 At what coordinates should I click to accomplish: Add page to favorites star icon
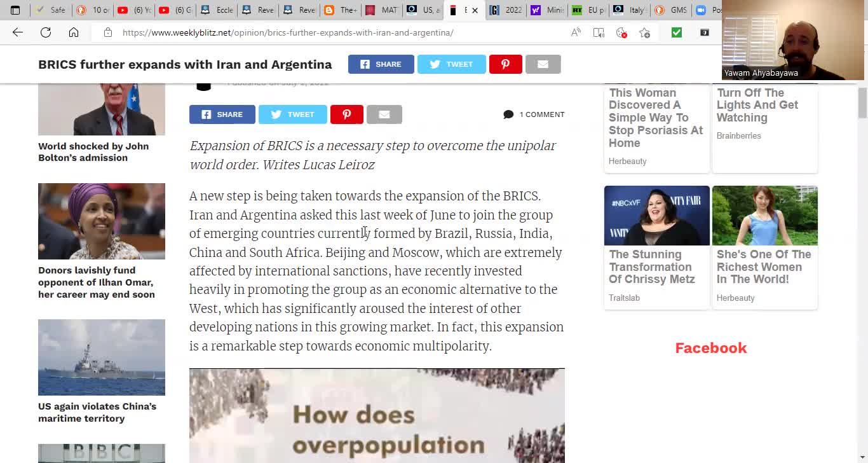pos(644,32)
